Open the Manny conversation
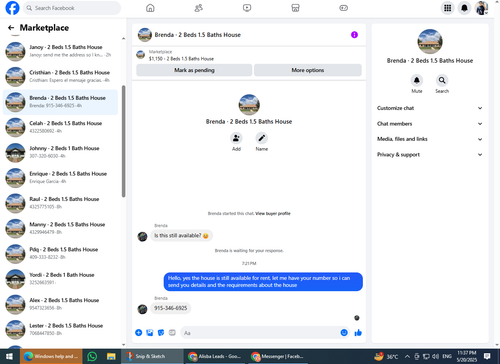500x364 pixels. (x=60, y=228)
